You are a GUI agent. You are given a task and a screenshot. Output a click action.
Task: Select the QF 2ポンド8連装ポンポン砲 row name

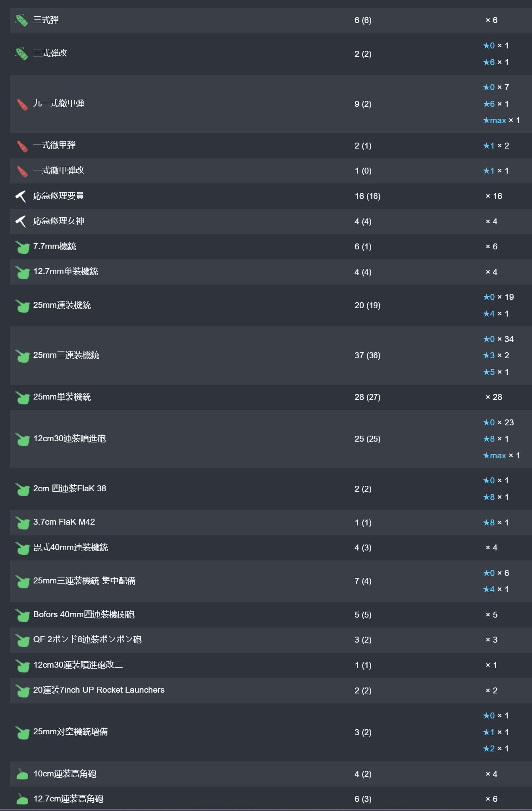[87, 639]
